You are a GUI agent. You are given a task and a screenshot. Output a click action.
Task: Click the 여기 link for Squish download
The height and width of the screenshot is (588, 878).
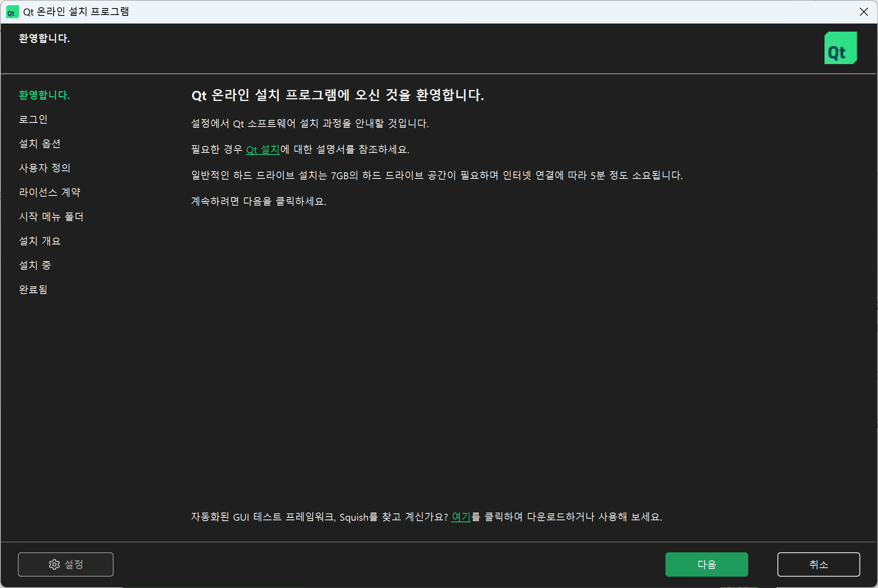[x=461, y=517]
